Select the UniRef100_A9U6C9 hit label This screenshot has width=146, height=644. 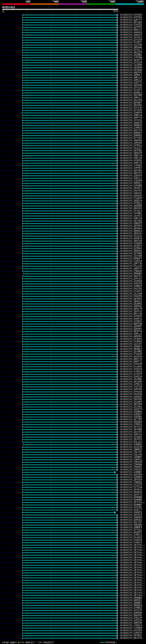[x=131, y=512]
